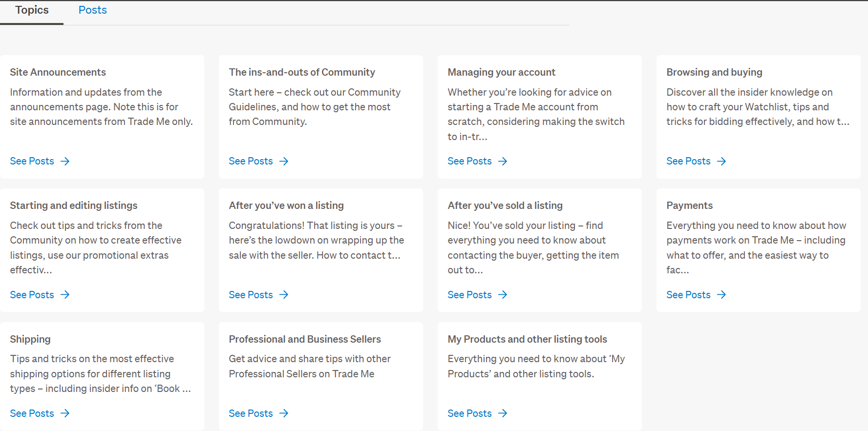Click arrow icon under Browsing and buying

pyautogui.click(x=721, y=161)
